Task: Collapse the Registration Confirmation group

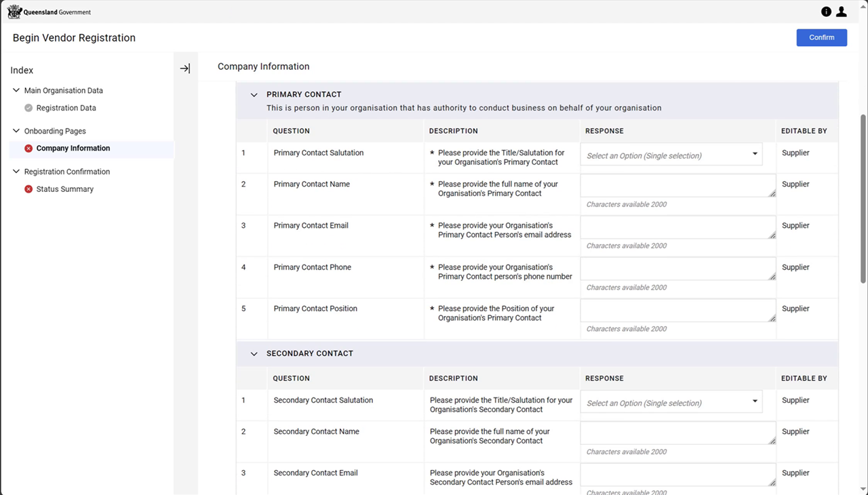Action: coord(16,172)
